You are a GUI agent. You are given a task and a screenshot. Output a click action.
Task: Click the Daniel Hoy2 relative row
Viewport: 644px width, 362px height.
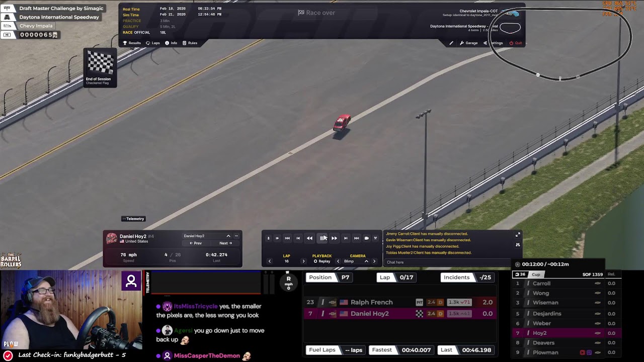(400, 314)
